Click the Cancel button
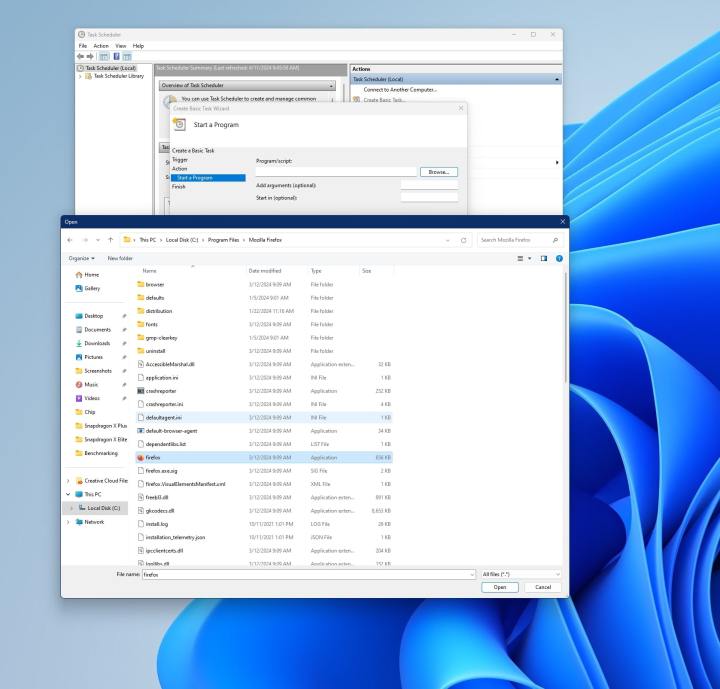The height and width of the screenshot is (689, 720). pyautogui.click(x=542, y=588)
